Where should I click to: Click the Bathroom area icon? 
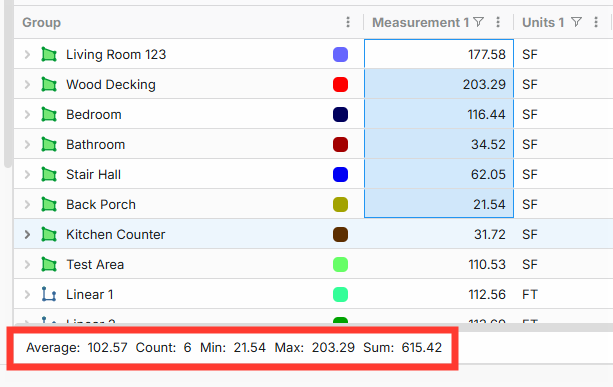tap(49, 145)
